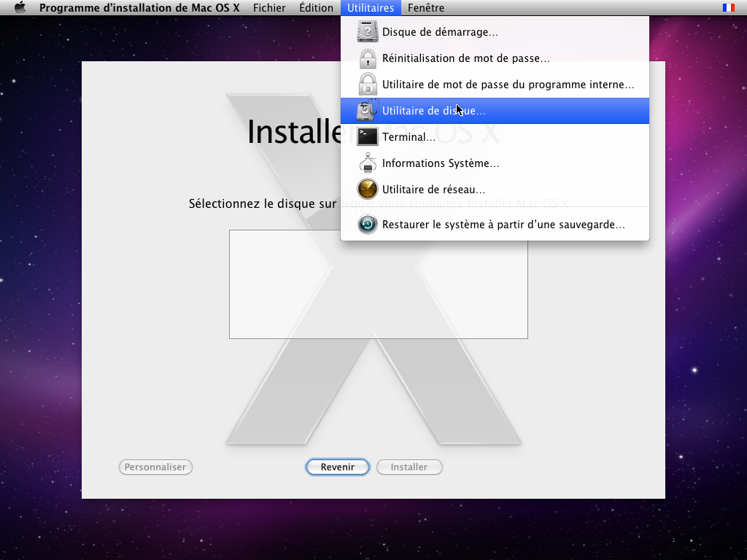Click the Disk Utility stethoscope icon
Image resolution: width=747 pixels, height=560 pixels.
pos(368,111)
